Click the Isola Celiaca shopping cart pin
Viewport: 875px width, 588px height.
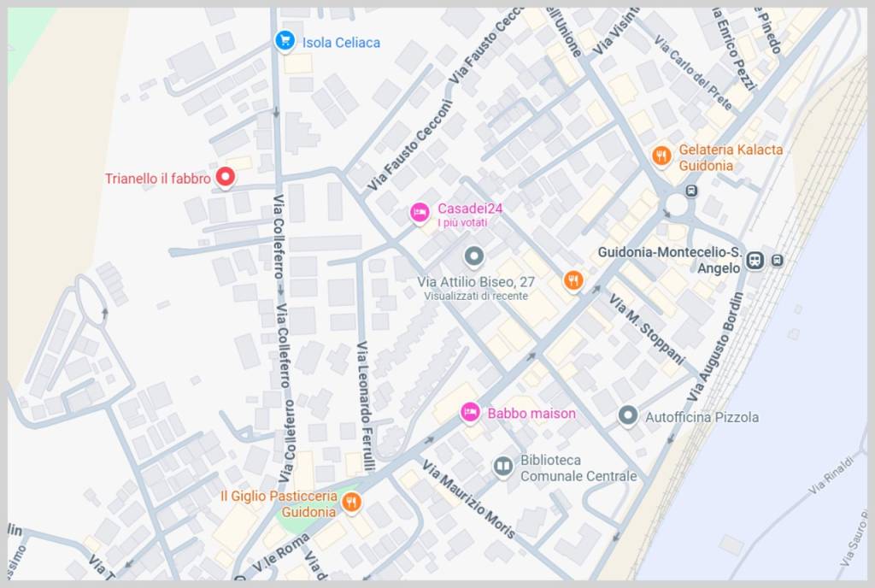pos(285,41)
